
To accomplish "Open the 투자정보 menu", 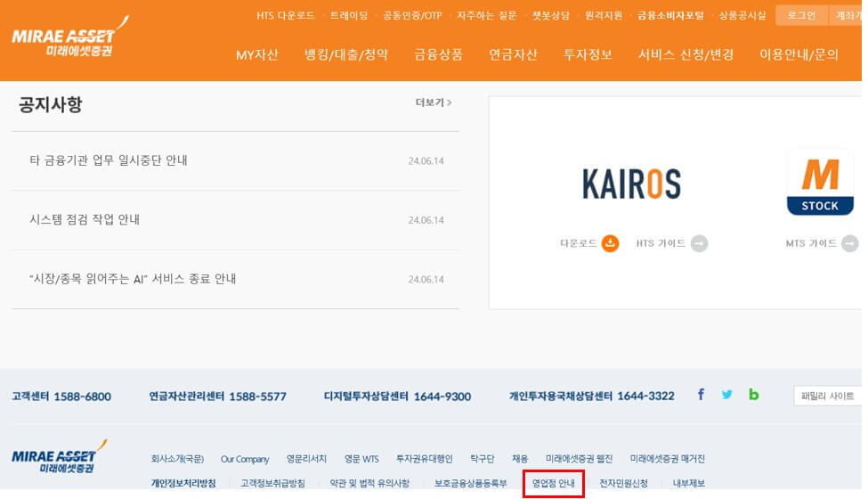I will click(x=588, y=55).
